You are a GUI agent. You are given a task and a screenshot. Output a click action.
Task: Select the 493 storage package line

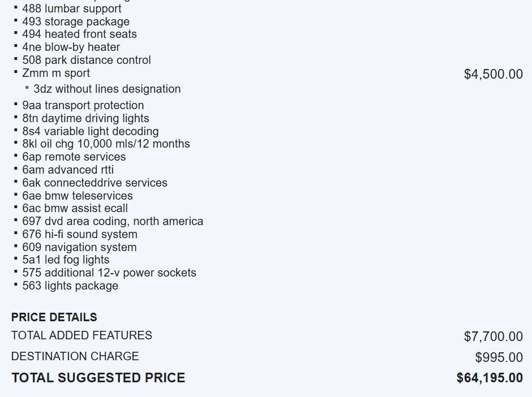click(x=76, y=21)
